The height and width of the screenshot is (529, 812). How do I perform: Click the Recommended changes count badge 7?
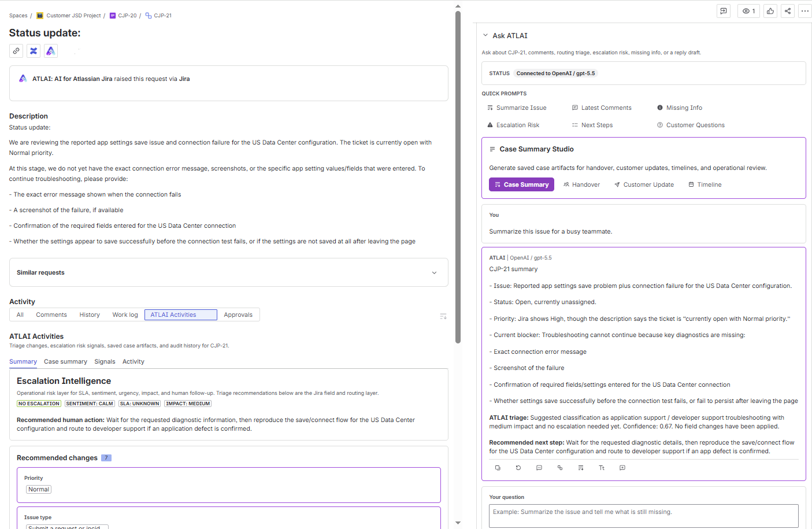(x=106, y=458)
